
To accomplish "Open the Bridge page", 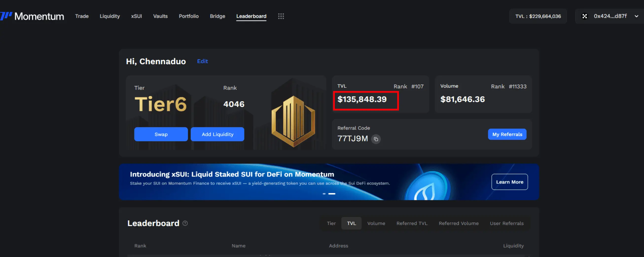I will pos(217,16).
